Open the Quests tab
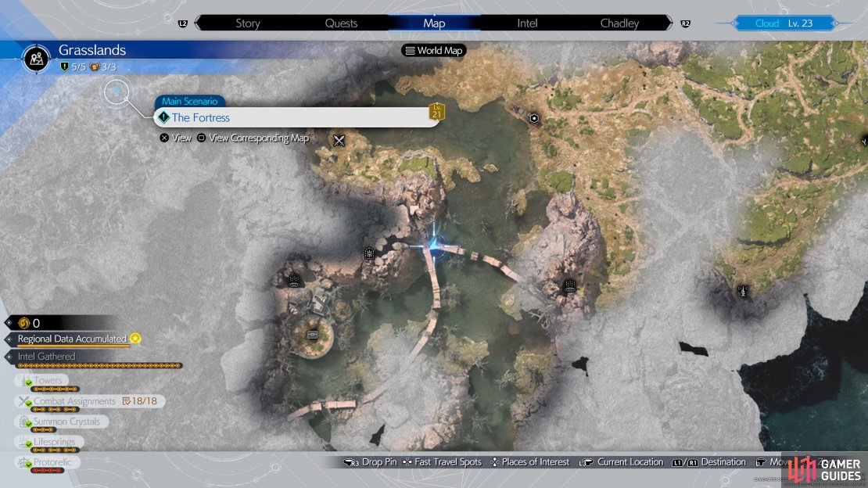 coord(341,23)
